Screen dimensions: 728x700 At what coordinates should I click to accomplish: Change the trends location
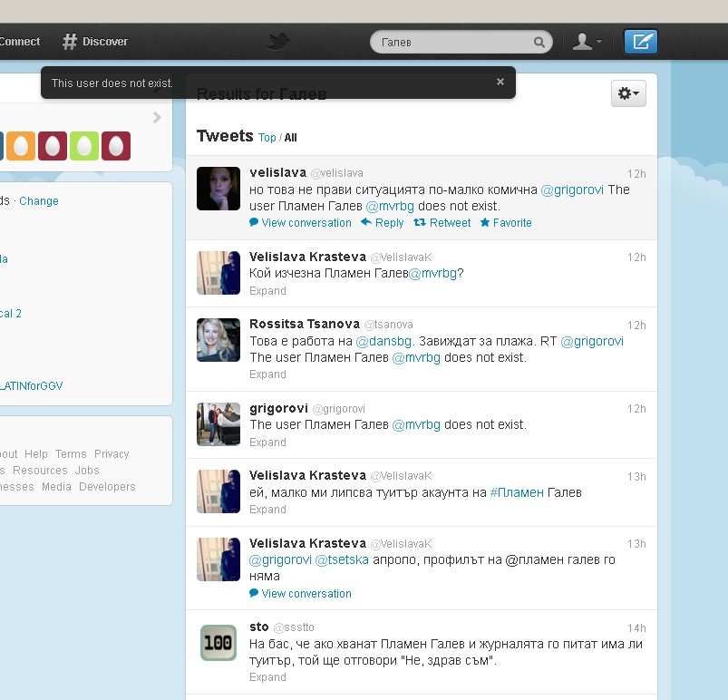pyautogui.click(x=39, y=201)
